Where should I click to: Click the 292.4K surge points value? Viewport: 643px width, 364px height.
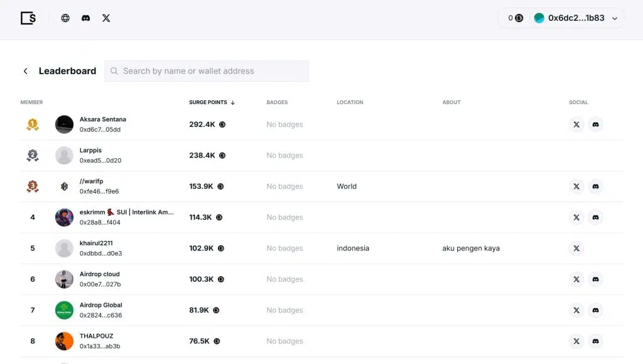click(x=202, y=125)
